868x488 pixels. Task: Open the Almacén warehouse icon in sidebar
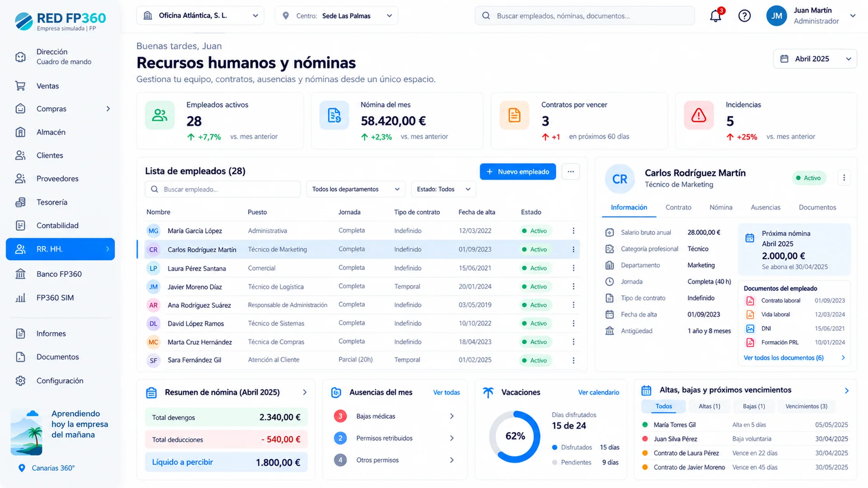click(20, 132)
